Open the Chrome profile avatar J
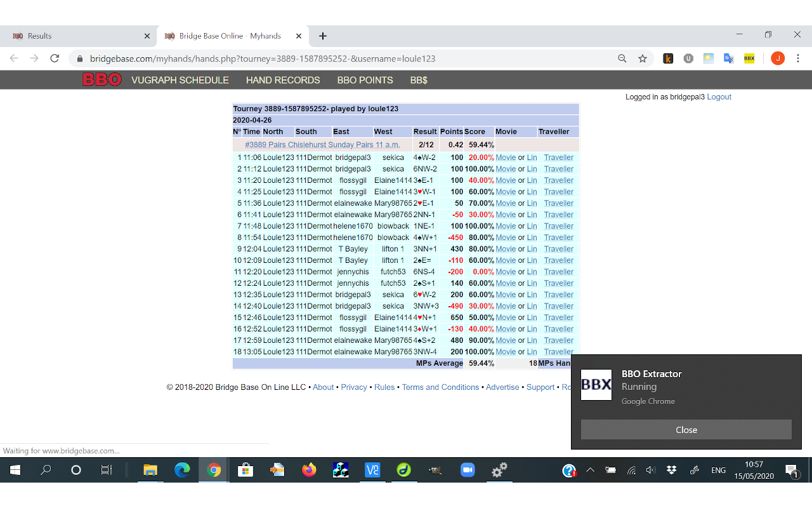Viewport: 812px width, 508px height. click(x=778, y=58)
